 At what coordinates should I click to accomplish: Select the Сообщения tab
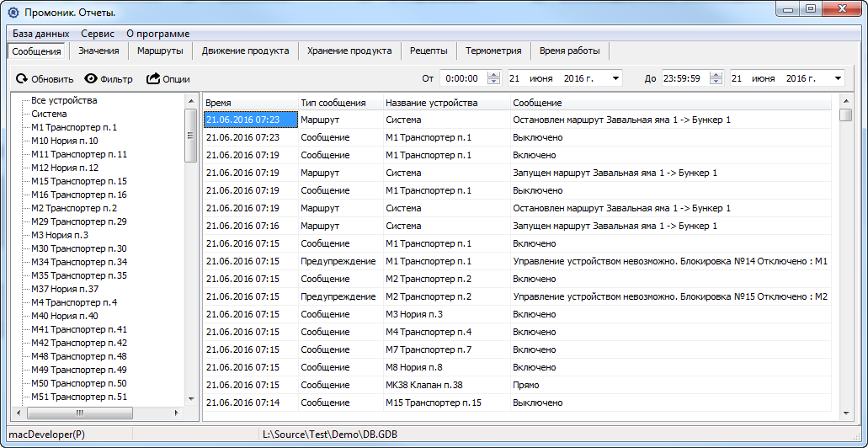coord(36,51)
